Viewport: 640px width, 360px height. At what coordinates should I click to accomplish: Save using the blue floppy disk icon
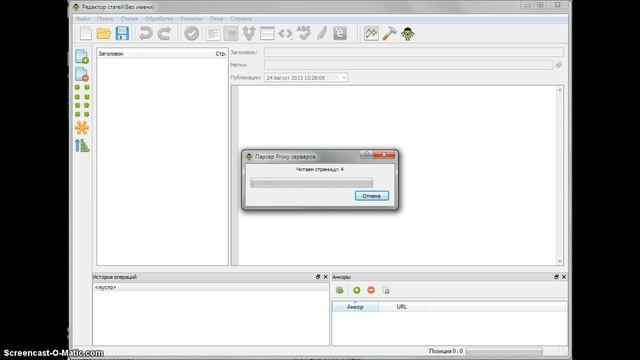(122, 33)
